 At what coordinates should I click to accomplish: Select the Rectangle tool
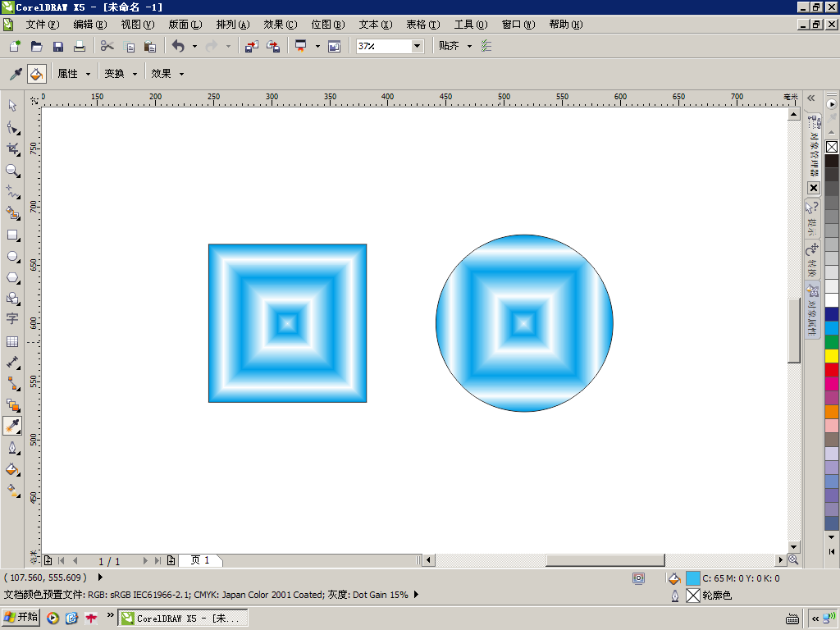coord(12,235)
